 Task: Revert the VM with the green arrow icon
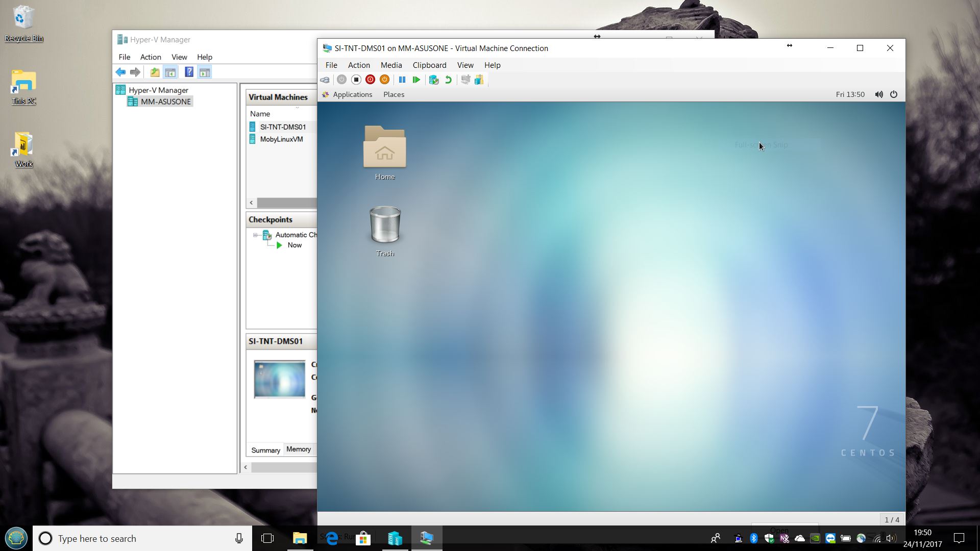tap(448, 80)
